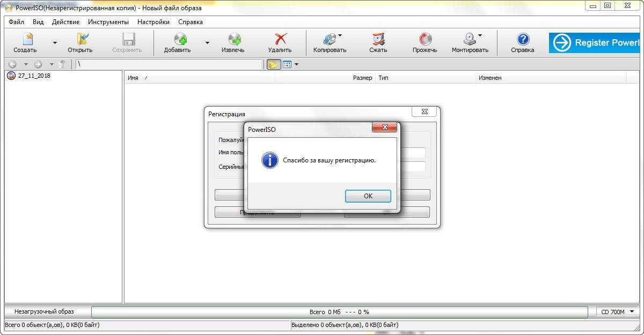Image resolution: width=644 pixels, height=335 pixels.
Task: Open the Файл menu
Action: [17, 22]
